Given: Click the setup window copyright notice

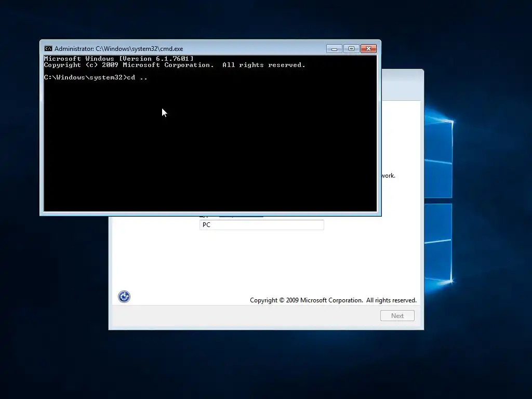Looking at the screenshot, I should 333,300.
